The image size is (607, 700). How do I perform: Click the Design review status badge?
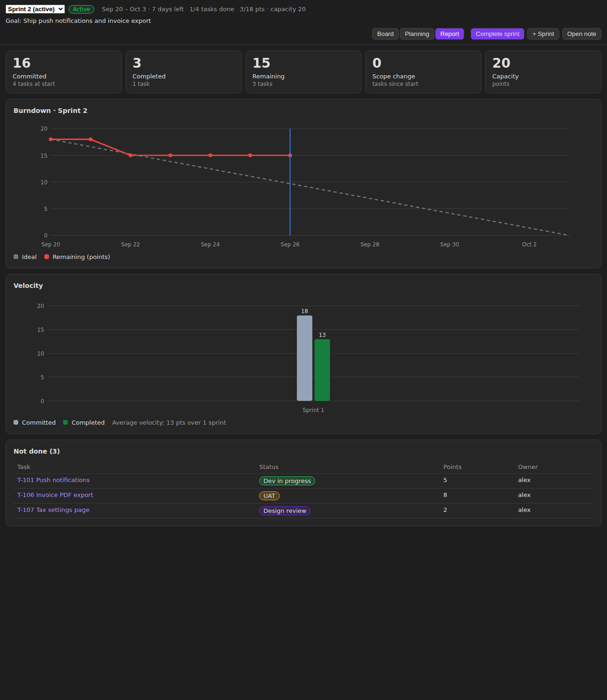coord(285,511)
